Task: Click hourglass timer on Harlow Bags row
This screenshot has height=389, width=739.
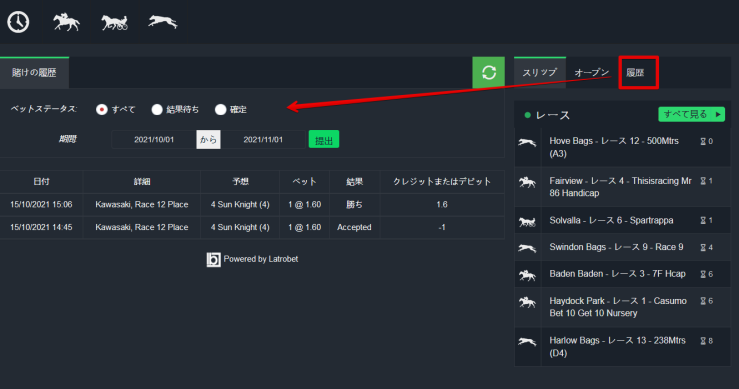Action: 703,341
